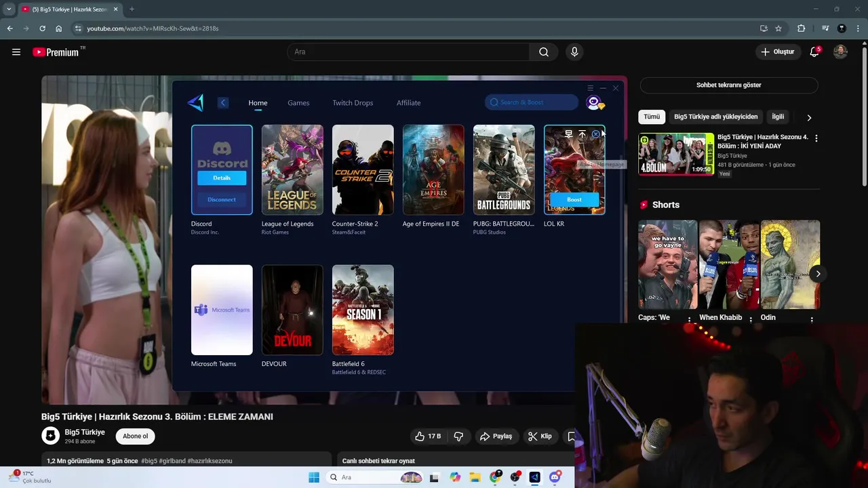Open Big5 Türkiye channel link
The height and width of the screenshot is (488, 868).
tap(85, 432)
